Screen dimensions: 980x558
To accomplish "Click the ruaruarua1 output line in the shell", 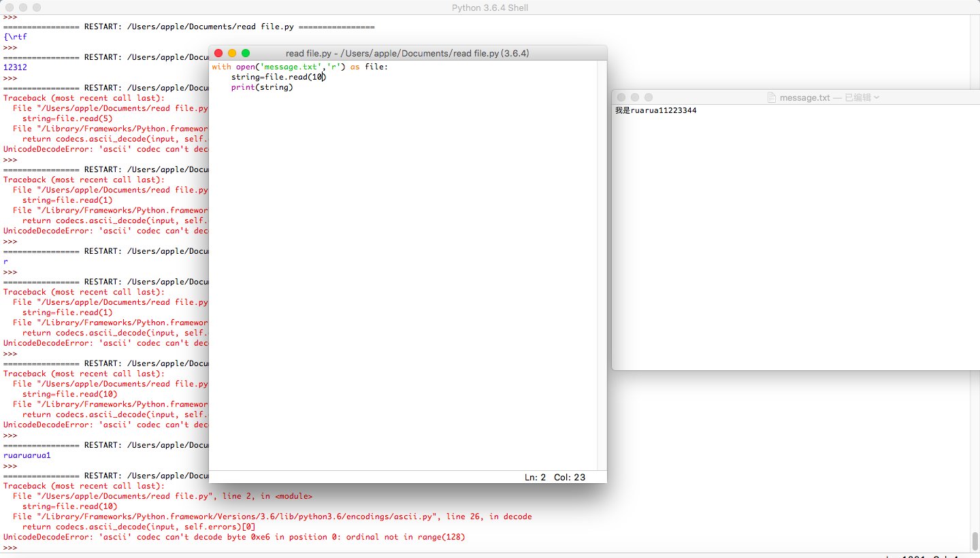I will pyautogui.click(x=27, y=455).
